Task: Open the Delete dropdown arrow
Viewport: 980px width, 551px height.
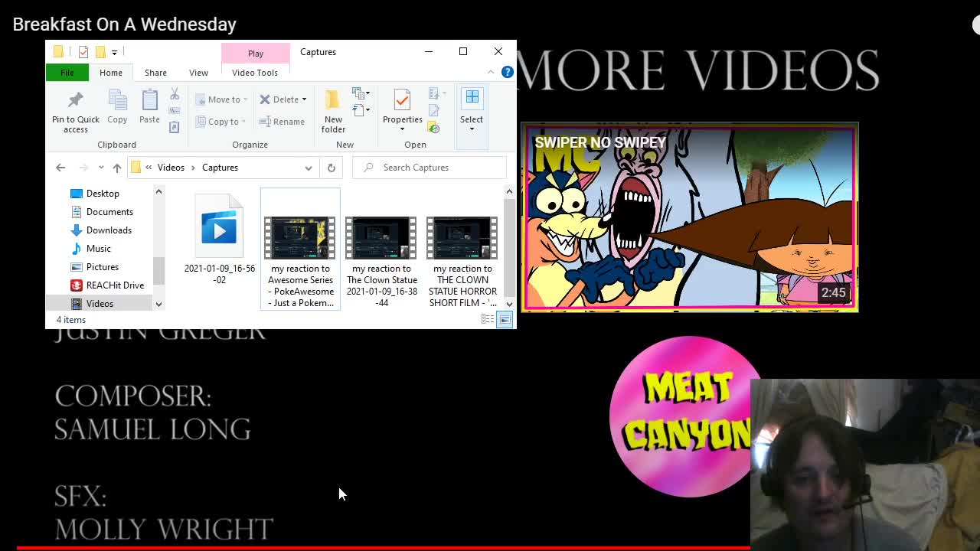Action: pyautogui.click(x=304, y=99)
